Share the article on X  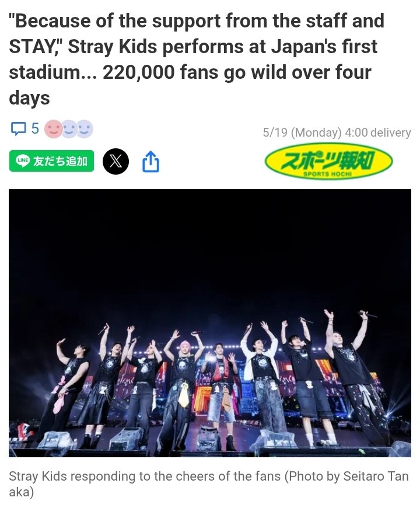(116, 161)
